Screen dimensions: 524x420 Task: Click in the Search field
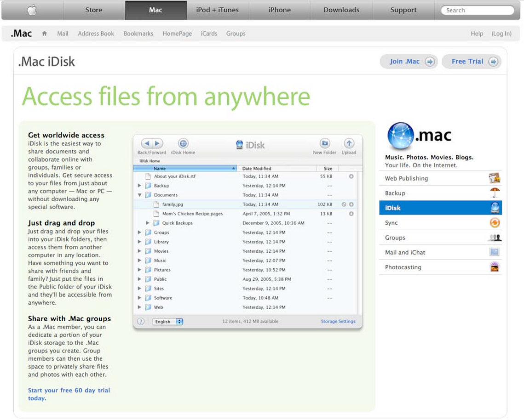[x=478, y=11]
